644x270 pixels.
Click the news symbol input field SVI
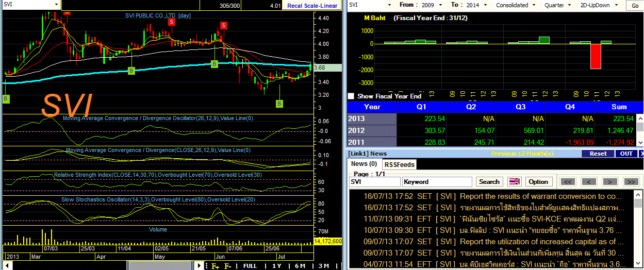(x=375, y=182)
